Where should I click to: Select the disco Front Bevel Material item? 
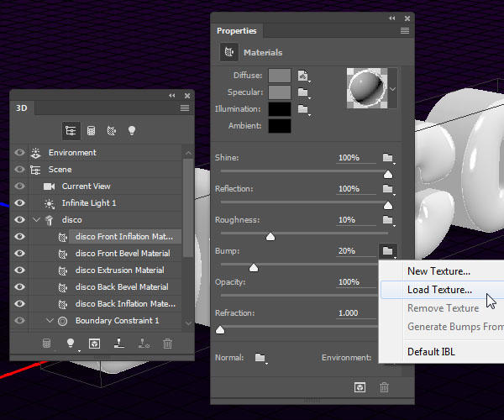(122, 254)
